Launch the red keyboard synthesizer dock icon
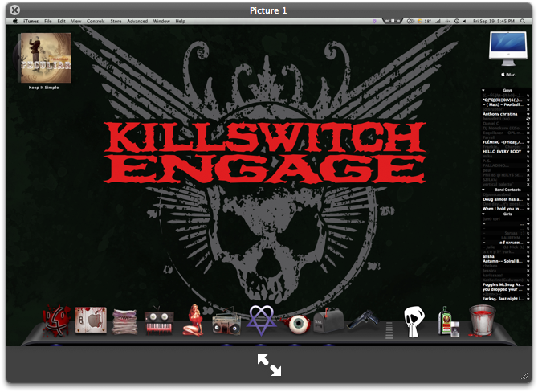Viewport: 538px width, 392px height. [x=159, y=322]
